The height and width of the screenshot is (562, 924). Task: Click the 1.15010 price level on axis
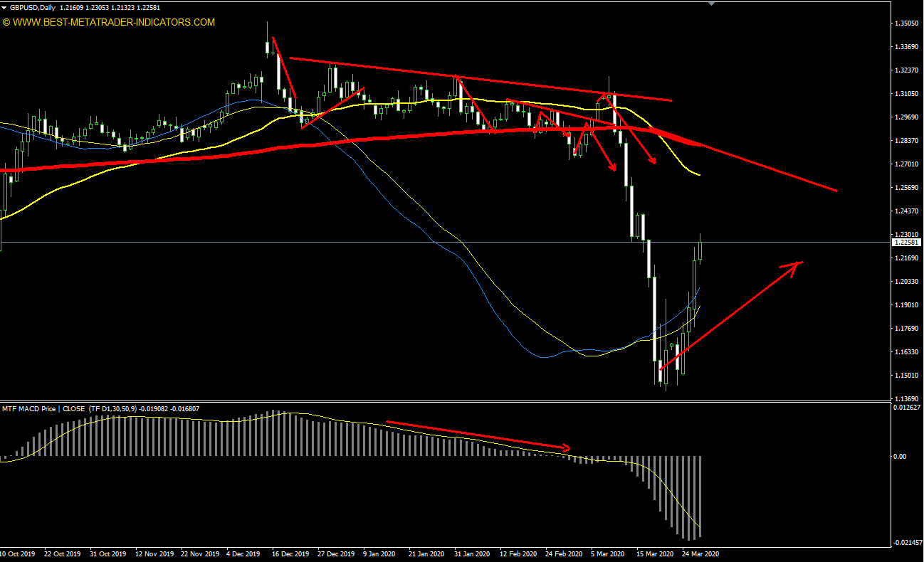coord(906,376)
